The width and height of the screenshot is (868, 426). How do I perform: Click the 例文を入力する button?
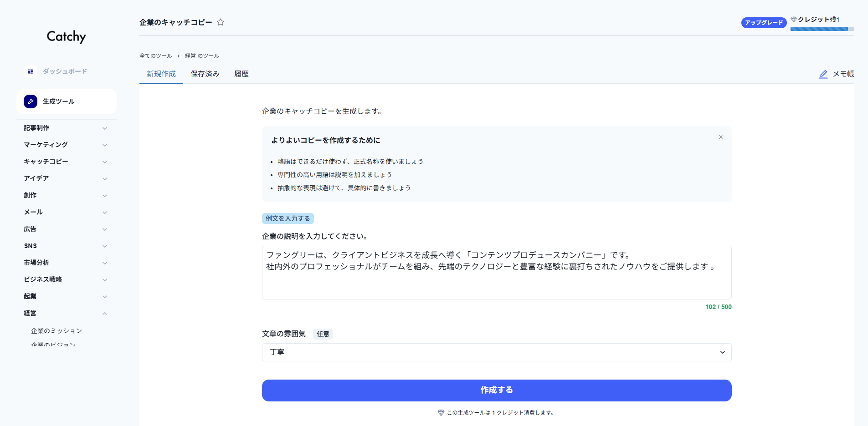point(288,218)
